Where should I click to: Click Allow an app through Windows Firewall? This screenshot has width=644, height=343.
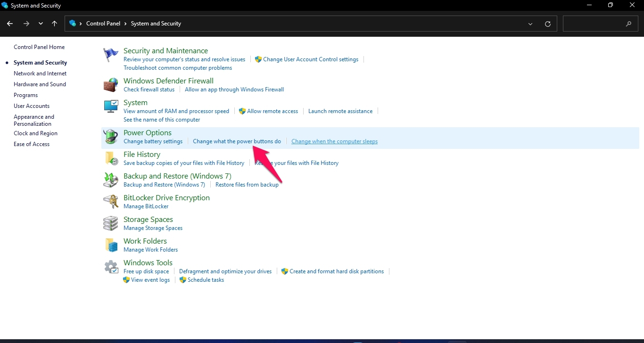234,90
